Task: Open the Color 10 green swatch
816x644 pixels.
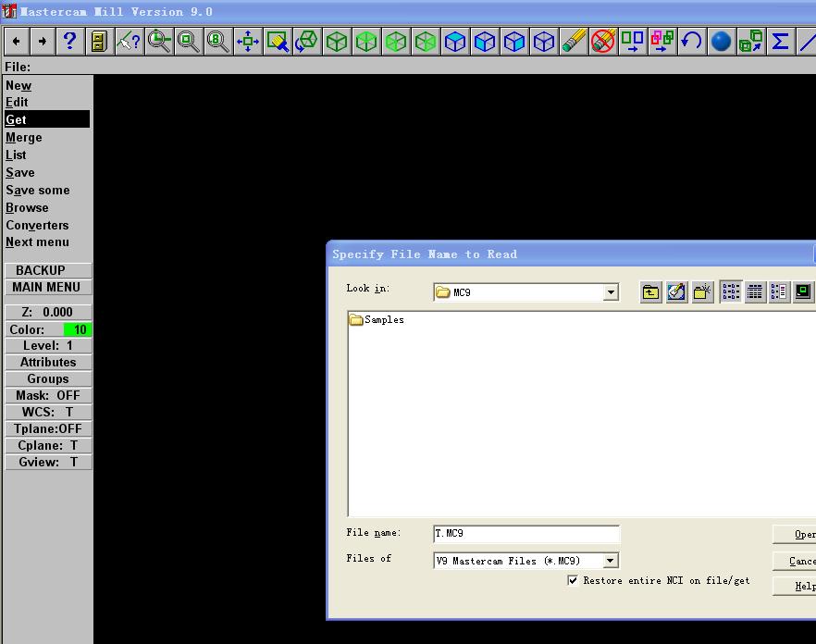Action: (x=78, y=329)
